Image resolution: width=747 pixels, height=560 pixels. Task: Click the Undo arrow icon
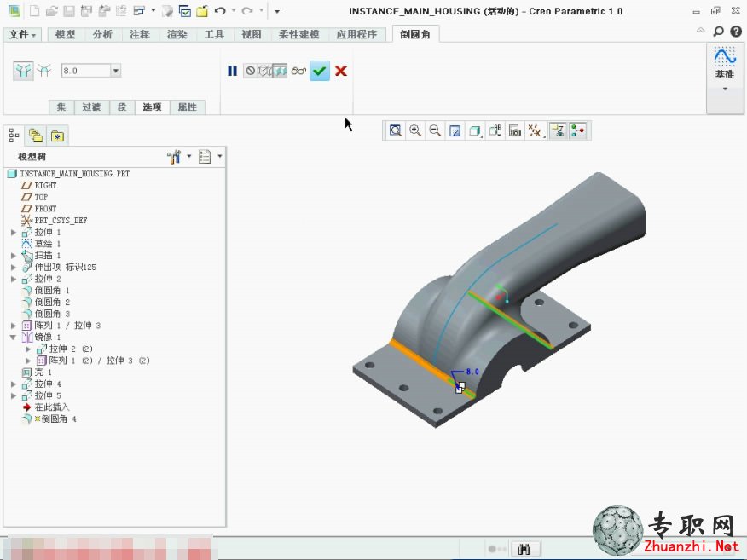(x=220, y=10)
